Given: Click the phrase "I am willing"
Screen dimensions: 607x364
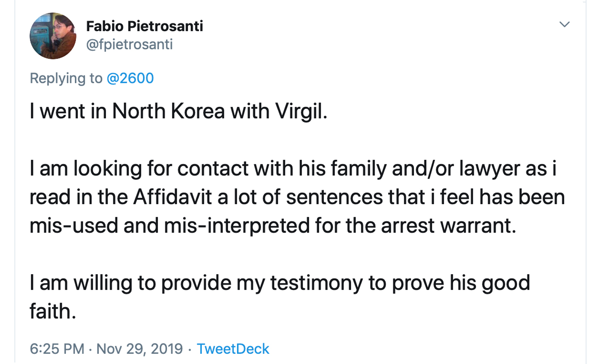Looking at the screenshot, I should [81, 283].
